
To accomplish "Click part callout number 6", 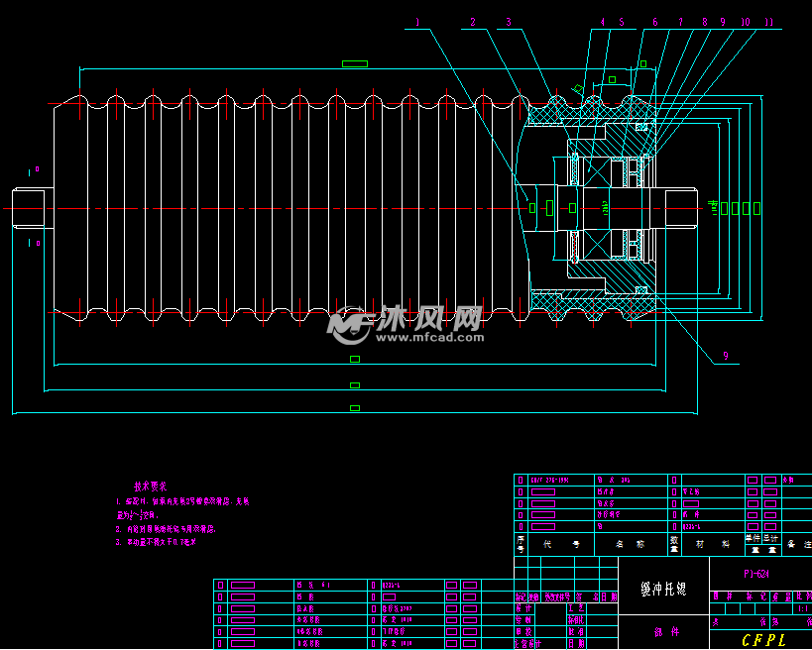I will click(x=655, y=21).
